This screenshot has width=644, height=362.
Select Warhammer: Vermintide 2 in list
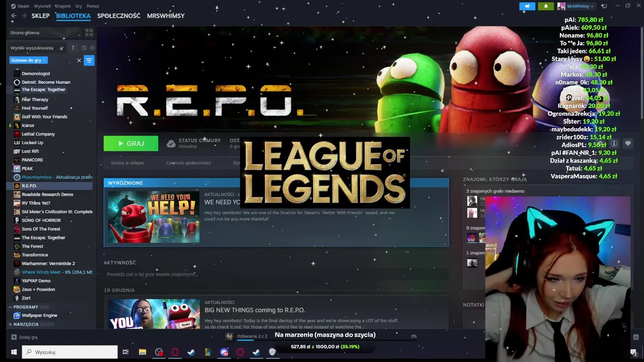coord(48,263)
